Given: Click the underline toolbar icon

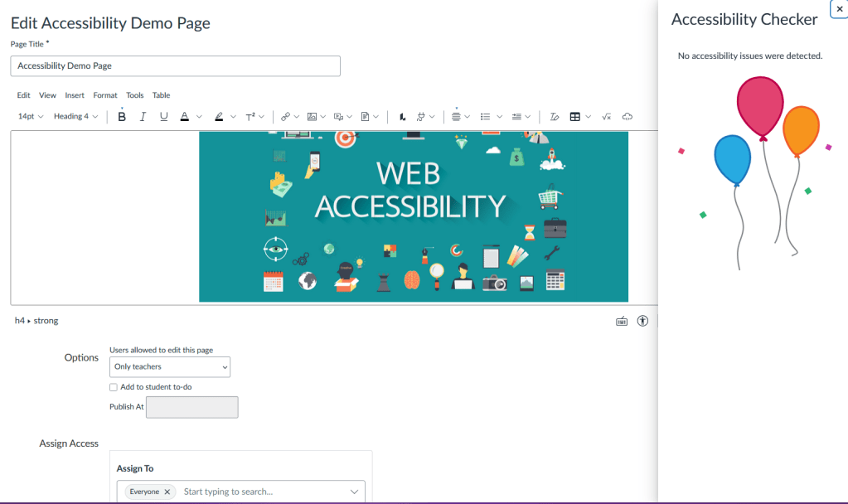Looking at the screenshot, I should point(164,117).
